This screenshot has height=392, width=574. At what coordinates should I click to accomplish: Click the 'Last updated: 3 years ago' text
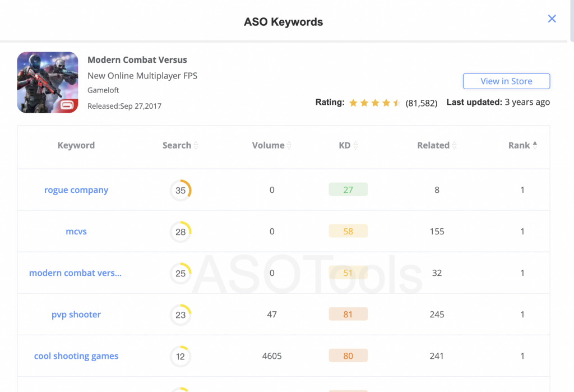pos(498,102)
